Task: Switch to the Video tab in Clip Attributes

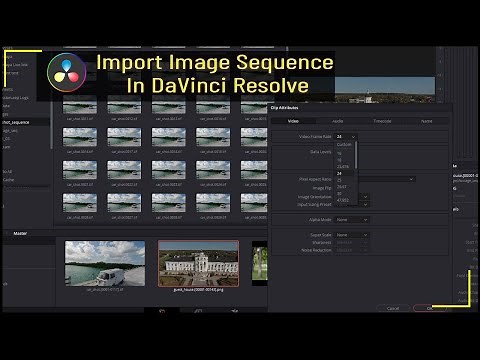Action: [x=293, y=121]
